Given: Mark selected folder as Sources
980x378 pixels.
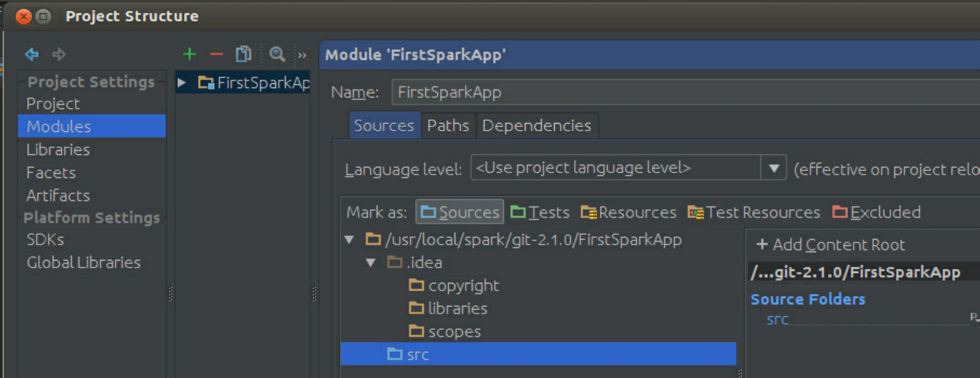Looking at the screenshot, I should click(459, 213).
